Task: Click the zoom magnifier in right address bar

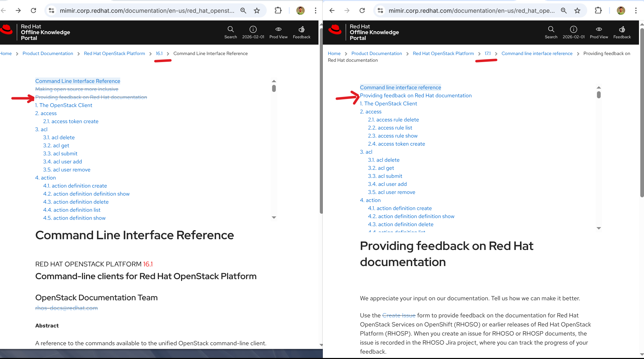Action: [564, 10]
